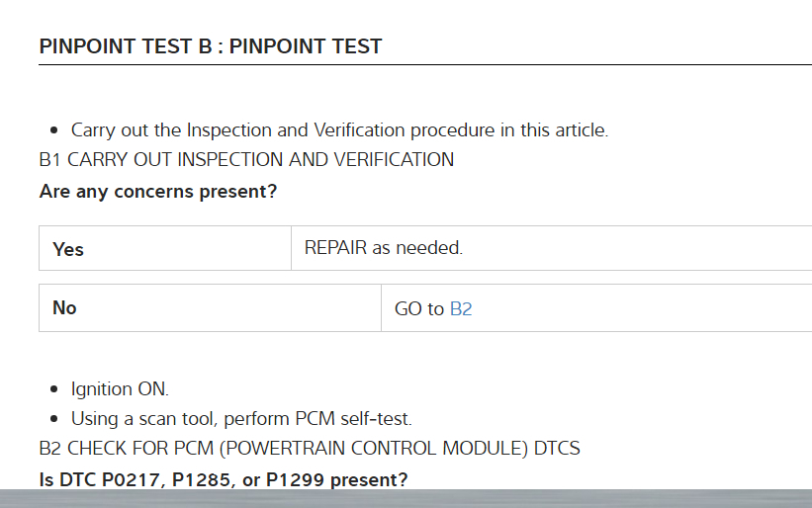Click the 'GO to' text before B2
Screen dimensions: 812x508
pyautogui.click(x=419, y=308)
